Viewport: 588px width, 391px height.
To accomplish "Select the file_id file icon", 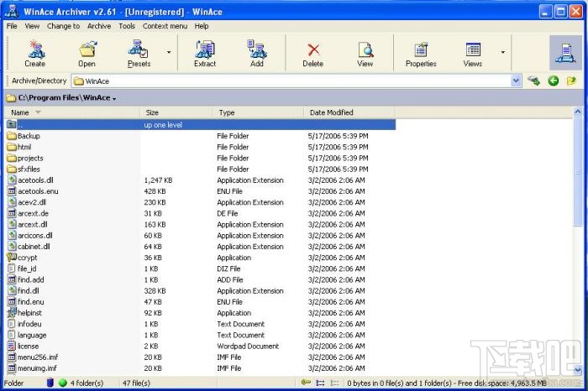I will [x=12, y=268].
